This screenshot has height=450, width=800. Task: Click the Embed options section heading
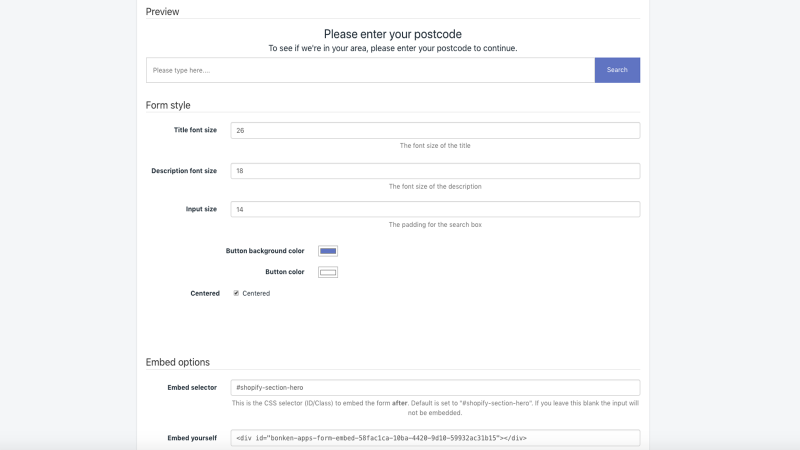(x=178, y=362)
